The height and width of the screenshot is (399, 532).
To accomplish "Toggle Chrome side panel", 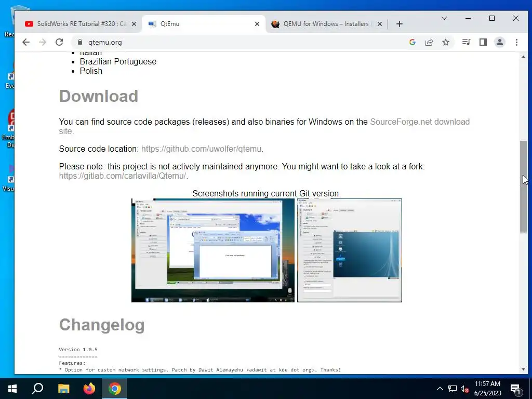I will [483, 42].
